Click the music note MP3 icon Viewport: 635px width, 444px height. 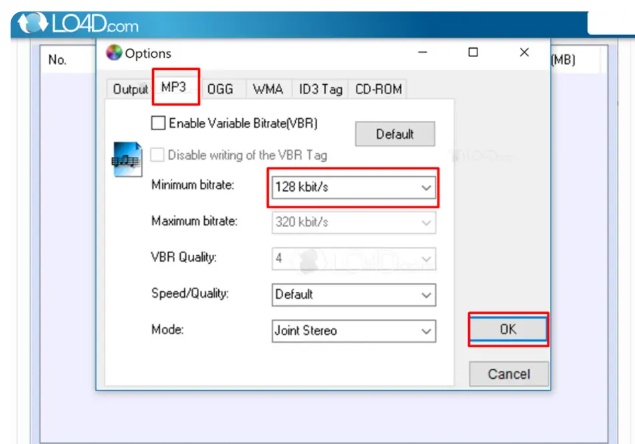coord(125,160)
